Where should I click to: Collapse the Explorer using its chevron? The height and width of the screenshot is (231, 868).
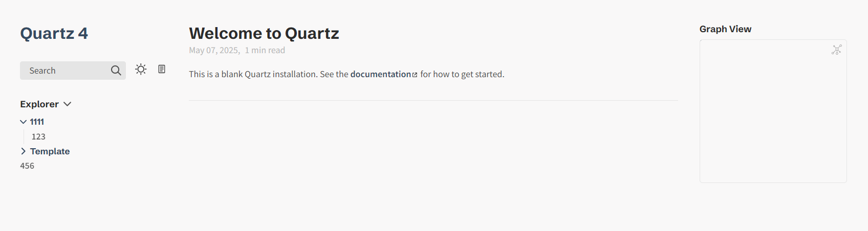tap(67, 104)
